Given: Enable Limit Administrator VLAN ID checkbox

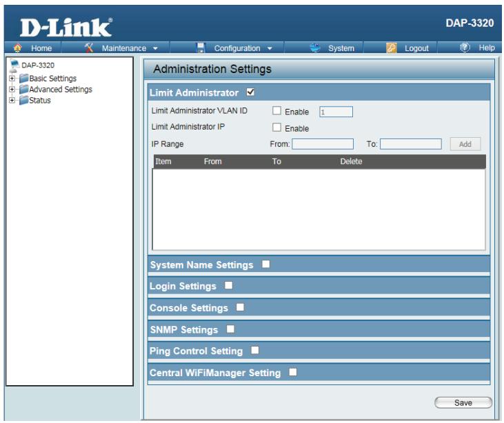Looking at the screenshot, I should 276,111.
